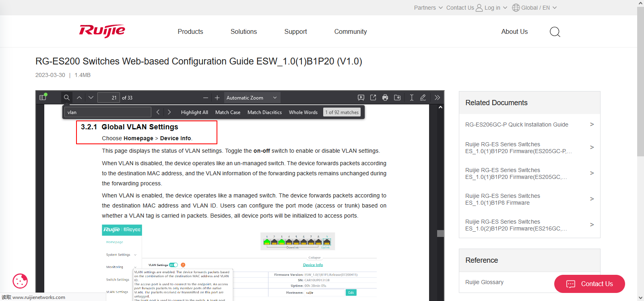This screenshot has height=301, width=644.
Task: Click the PDF find magnifier icon
Action: 67,98
